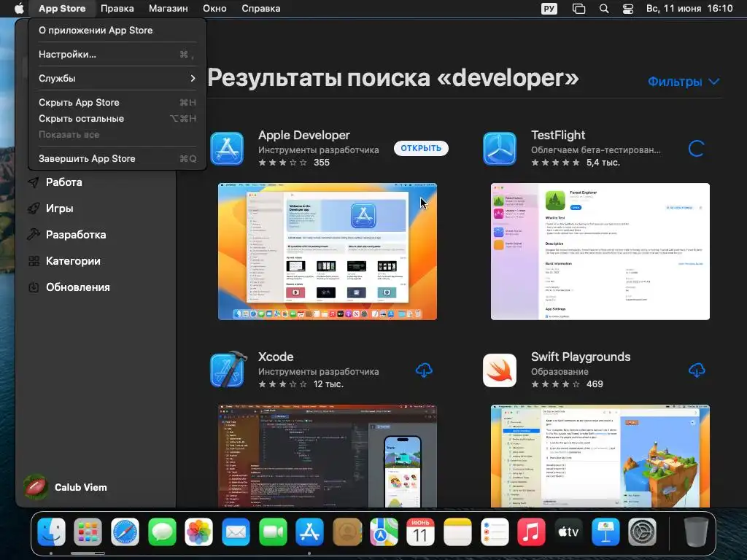The height and width of the screenshot is (560, 747).
Task: Open Stage Manager windows icon in menu bar
Action: (x=578, y=9)
